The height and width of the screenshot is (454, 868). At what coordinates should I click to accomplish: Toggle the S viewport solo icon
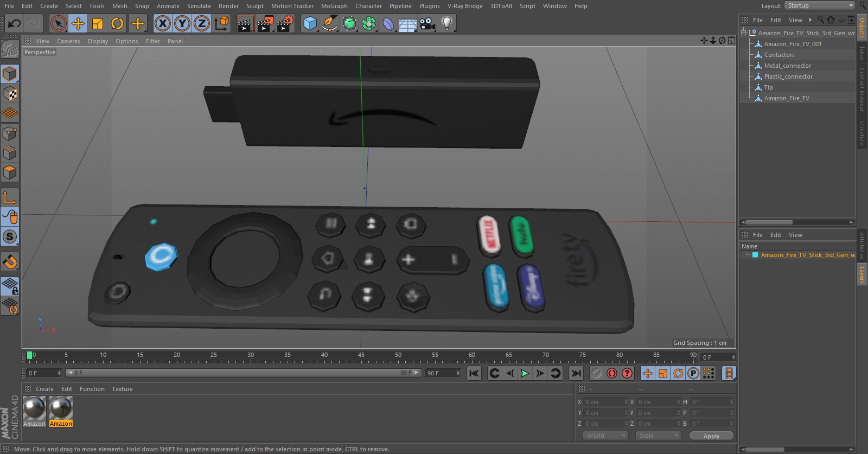pos(10,236)
